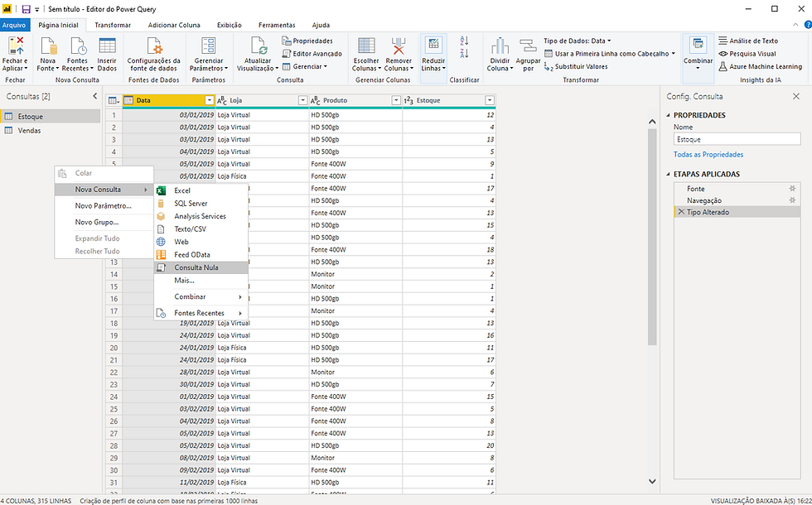
Task: Open Pesquisa Visual insight
Action: (747, 54)
